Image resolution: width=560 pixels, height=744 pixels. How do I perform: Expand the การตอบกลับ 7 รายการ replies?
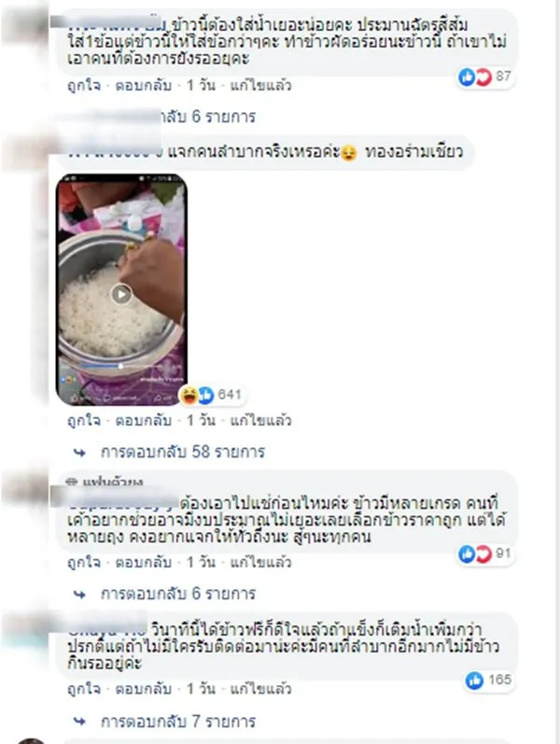pos(178,722)
